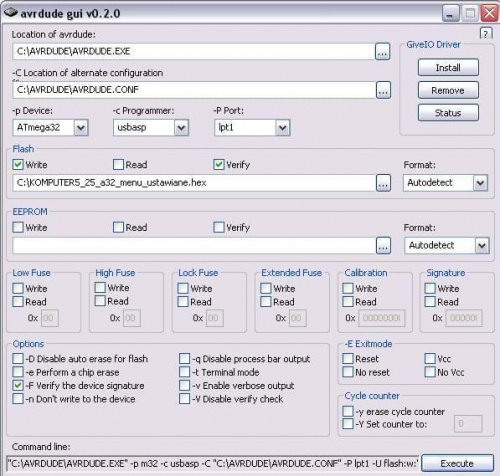Browse for Flash hex file

pyautogui.click(x=383, y=183)
